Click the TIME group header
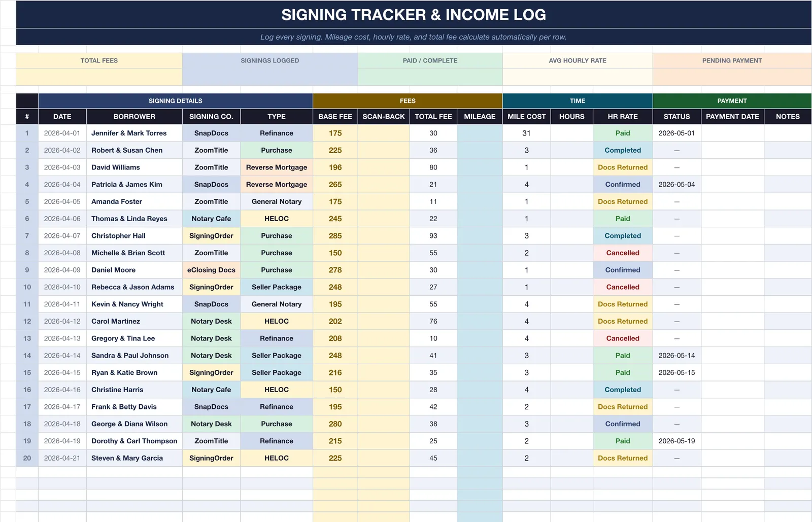812x522 pixels. click(578, 101)
